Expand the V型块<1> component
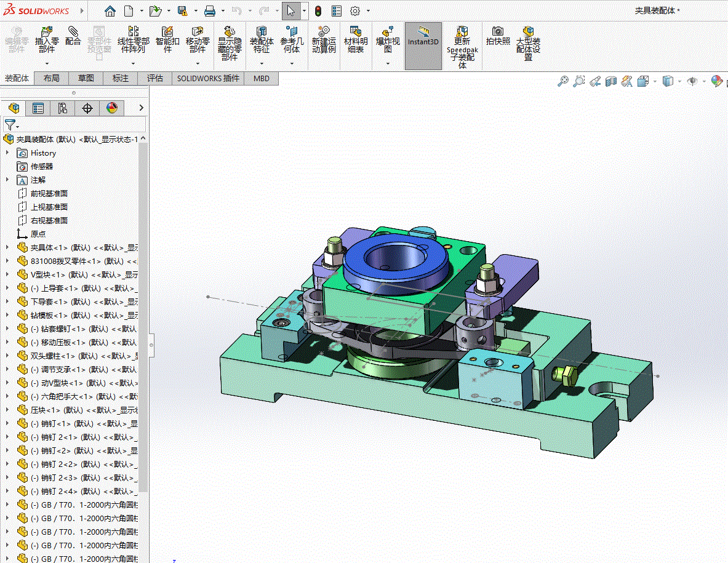Screen dimensions: 728x563 tap(7, 274)
